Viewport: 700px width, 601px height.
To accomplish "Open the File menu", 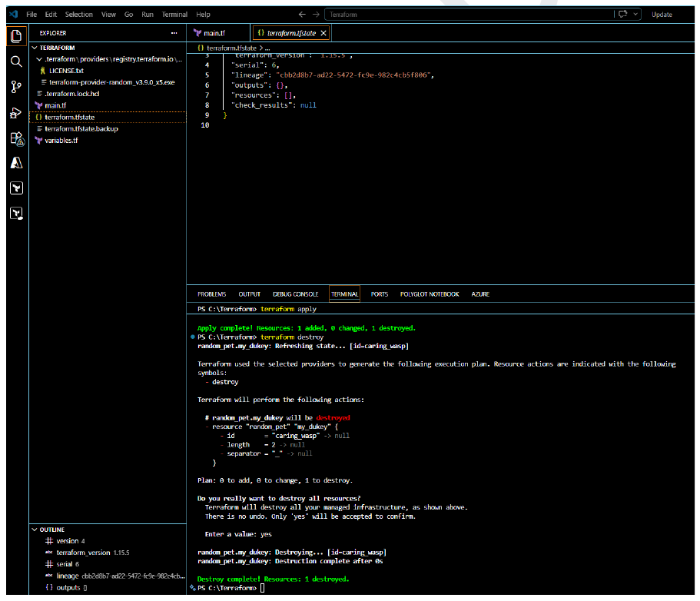I will coord(32,15).
